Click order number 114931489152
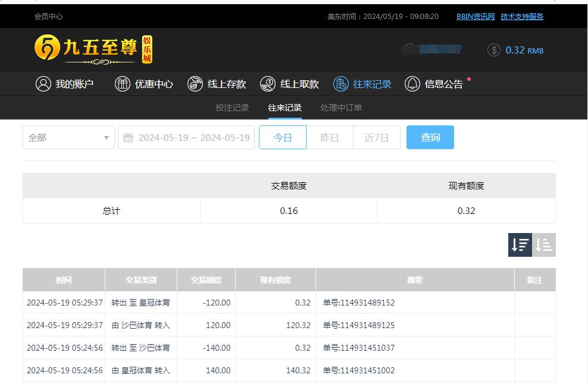The width and height of the screenshot is (588, 384). [359, 303]
